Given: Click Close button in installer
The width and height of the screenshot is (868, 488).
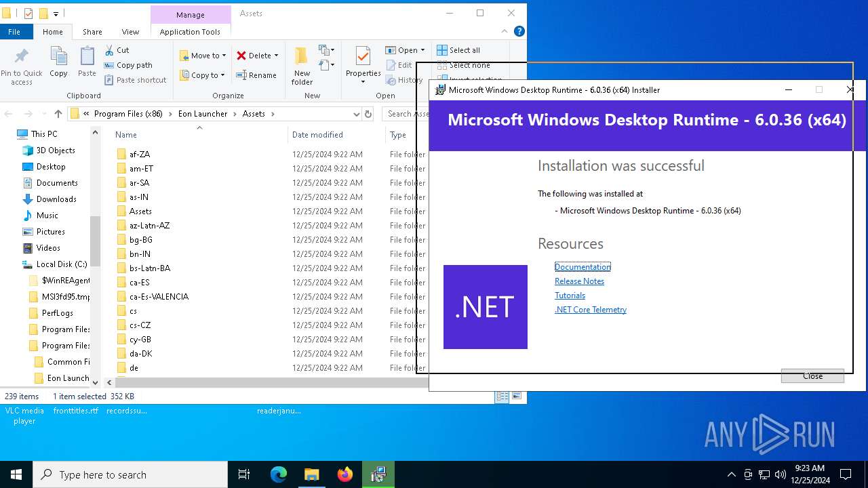Looking at the screenshot, I should click(x=812, y=376).
